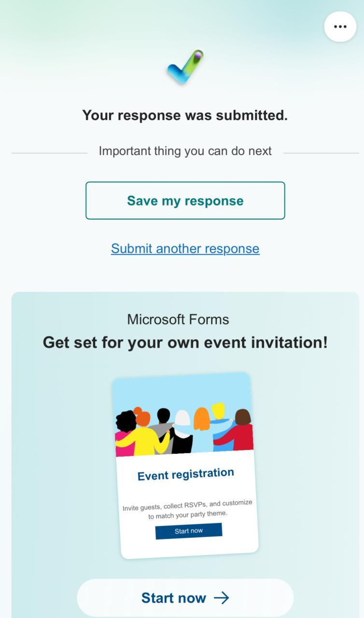Select the Event registration card title
The height and width of the screenshot is (618, 364).
point(186,474)
